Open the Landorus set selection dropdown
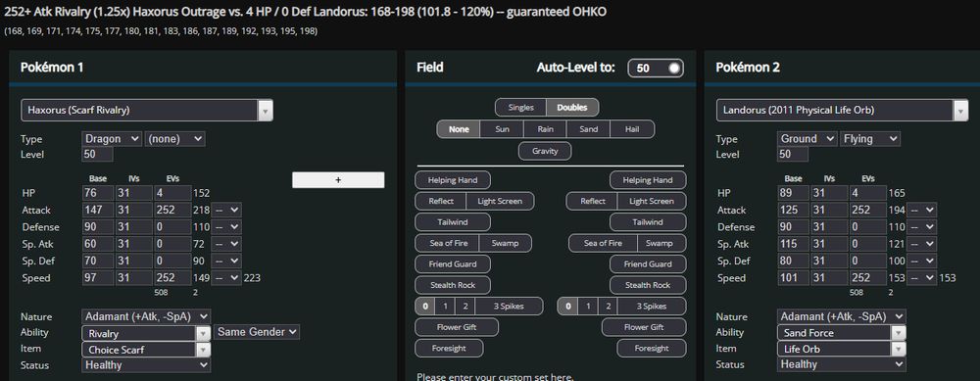This screenshot has height=381, width=980. (x=842, y=110)
